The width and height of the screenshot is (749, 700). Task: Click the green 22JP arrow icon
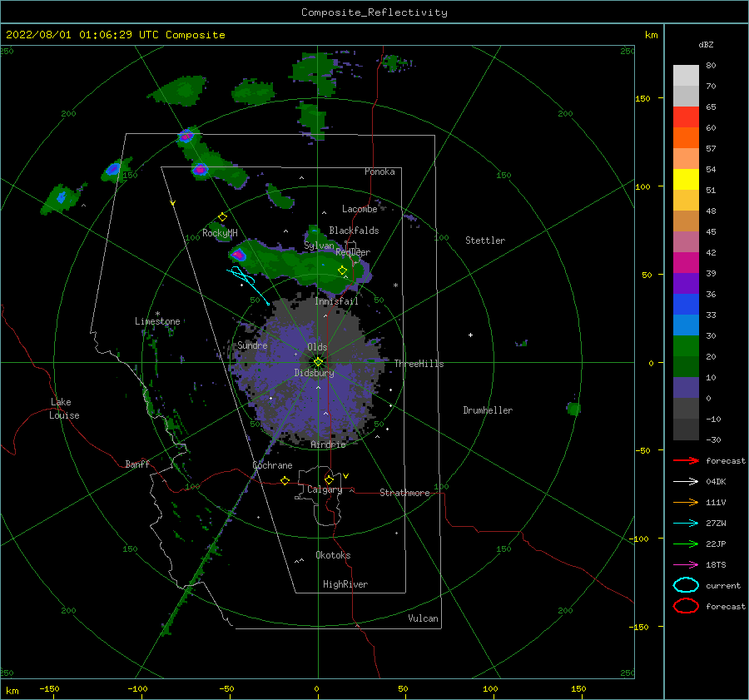[x=686, y=544]
